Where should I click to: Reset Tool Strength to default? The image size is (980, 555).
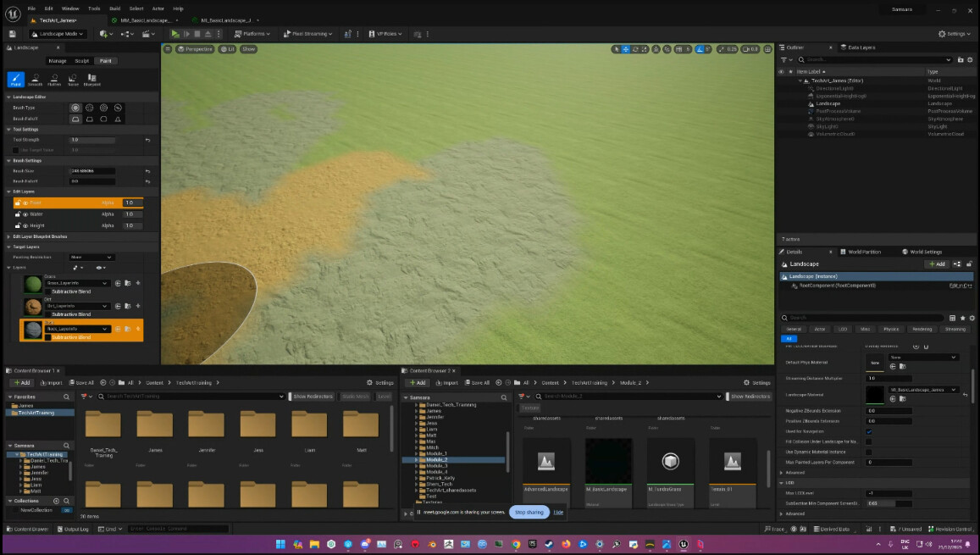(147, 140)
